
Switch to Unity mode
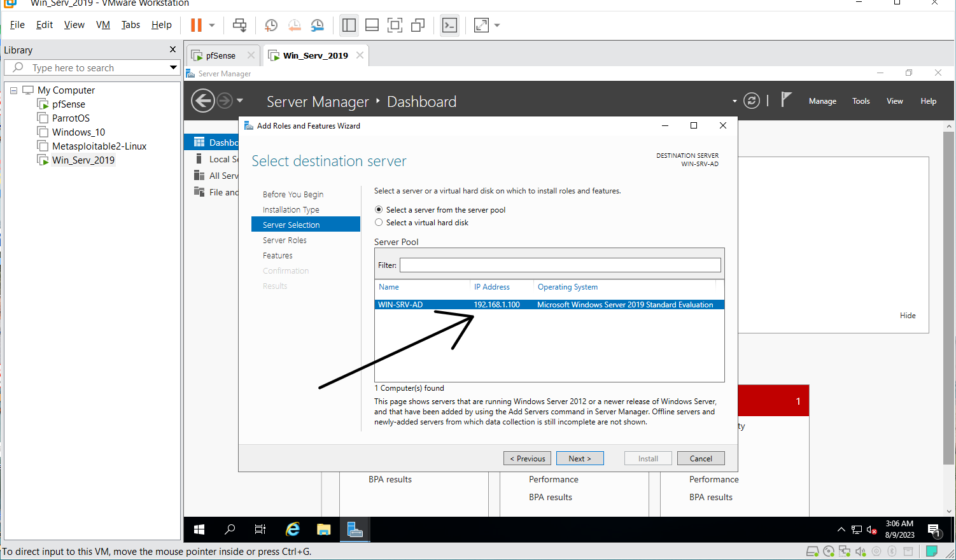[418, 25]
